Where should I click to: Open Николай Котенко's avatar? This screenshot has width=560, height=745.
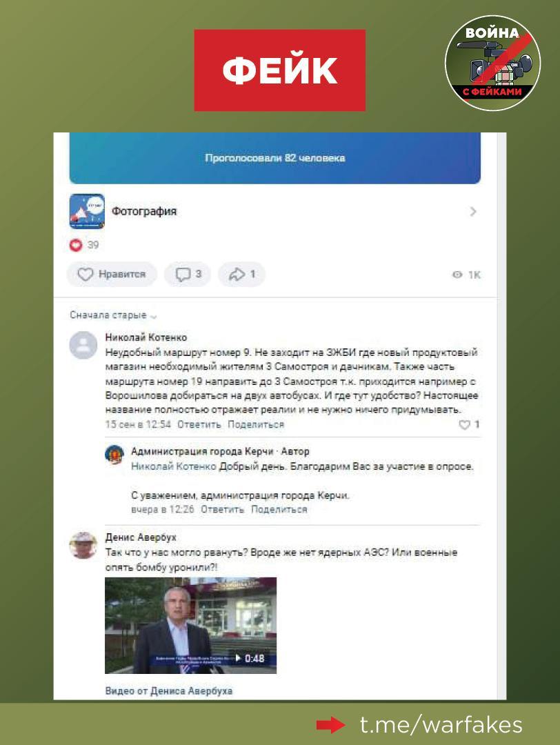[x=83, y=344]
